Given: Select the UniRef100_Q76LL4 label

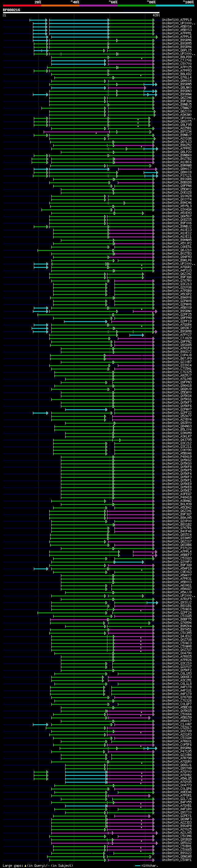Looking at the screenshot, I should [177, 78].
